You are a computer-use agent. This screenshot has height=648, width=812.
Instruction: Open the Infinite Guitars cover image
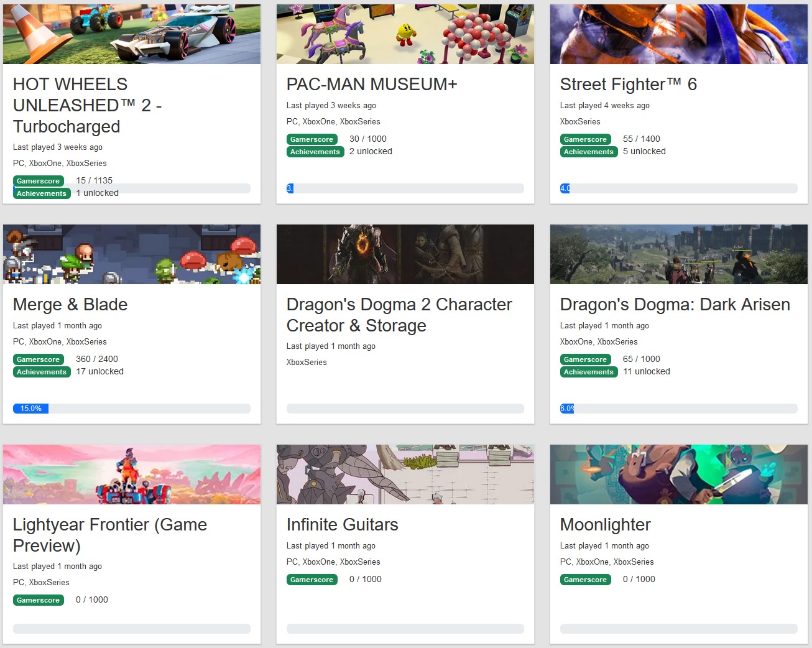pos(405,474)
